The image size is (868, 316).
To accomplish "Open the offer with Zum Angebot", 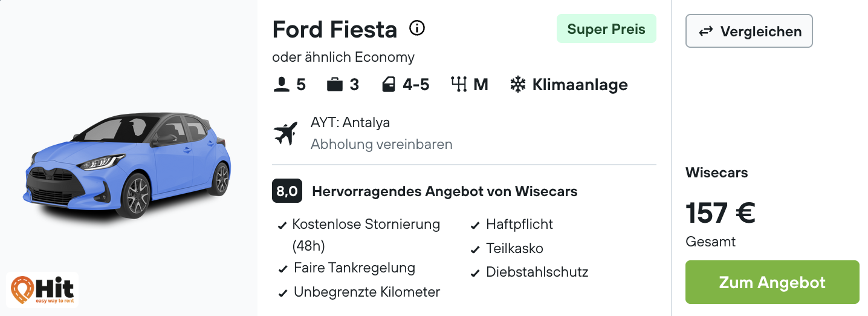I will coord(772,282).
